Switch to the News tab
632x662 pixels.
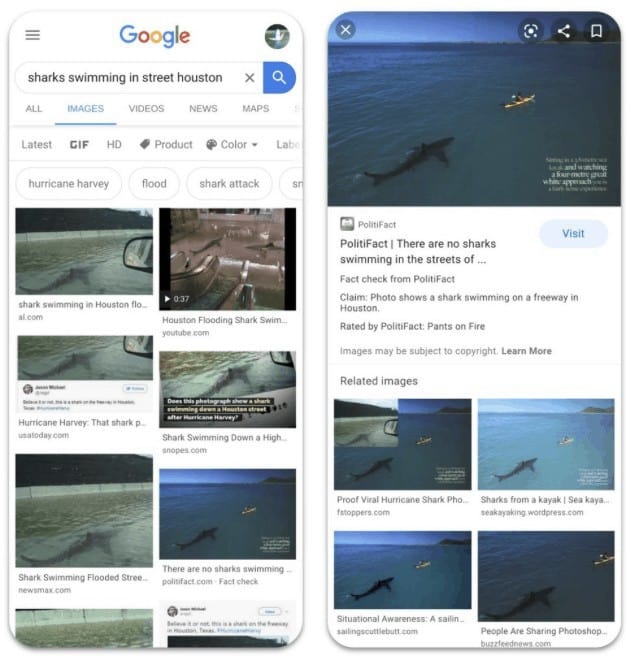tap(203, 109)
